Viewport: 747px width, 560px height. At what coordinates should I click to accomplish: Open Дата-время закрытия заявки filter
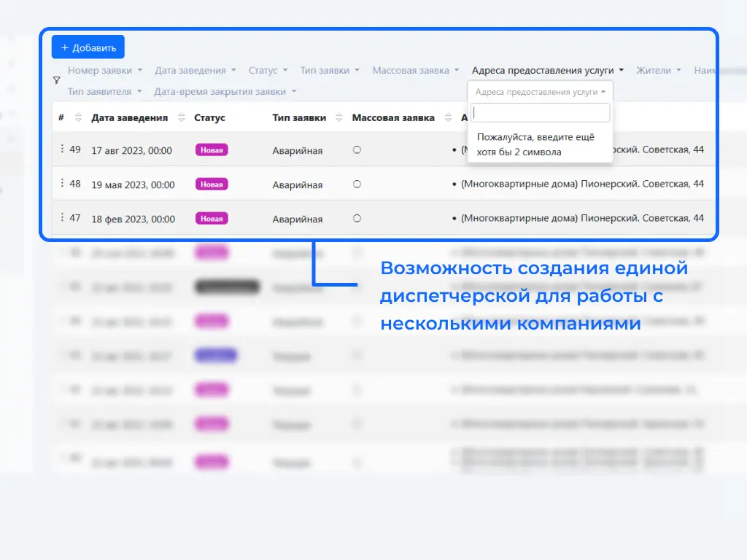click(225, 92)
